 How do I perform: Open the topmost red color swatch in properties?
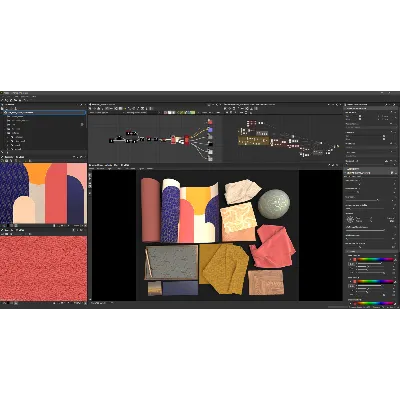click(x=355, y=259)
